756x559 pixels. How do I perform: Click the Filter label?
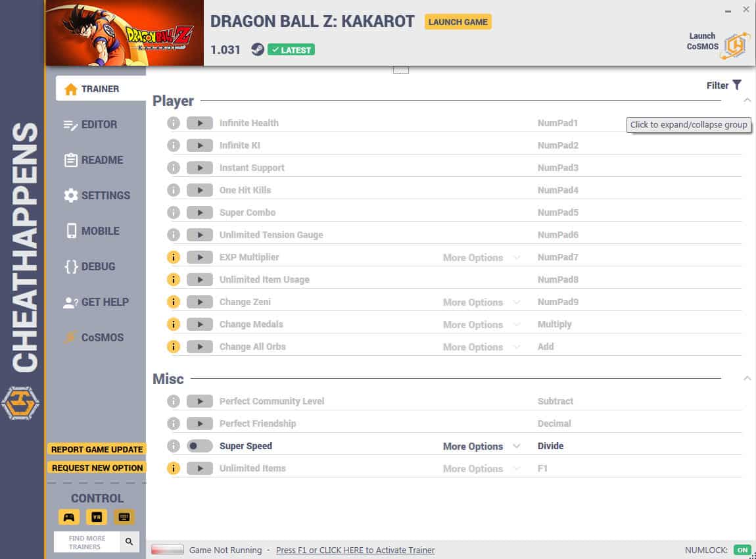pos(717,85)
